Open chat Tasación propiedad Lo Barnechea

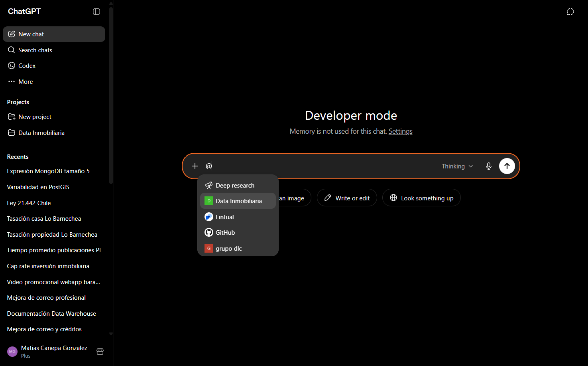(54, 235)
